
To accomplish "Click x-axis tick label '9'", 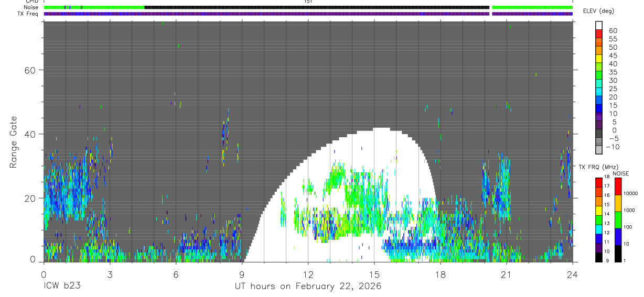I will [x=242, y=275].
